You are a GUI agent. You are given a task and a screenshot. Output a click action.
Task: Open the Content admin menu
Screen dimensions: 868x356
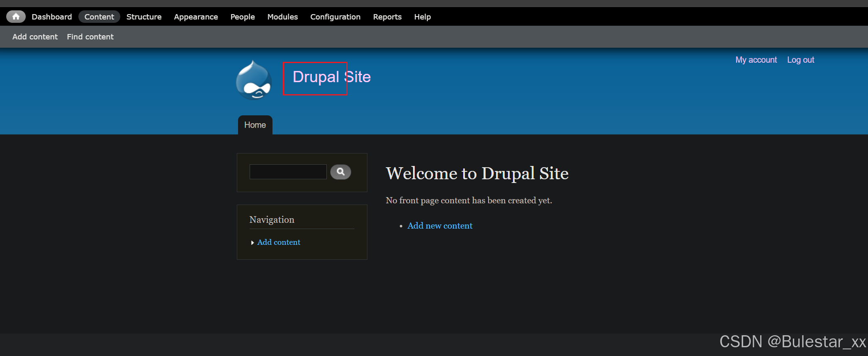(x=99, y=17)
